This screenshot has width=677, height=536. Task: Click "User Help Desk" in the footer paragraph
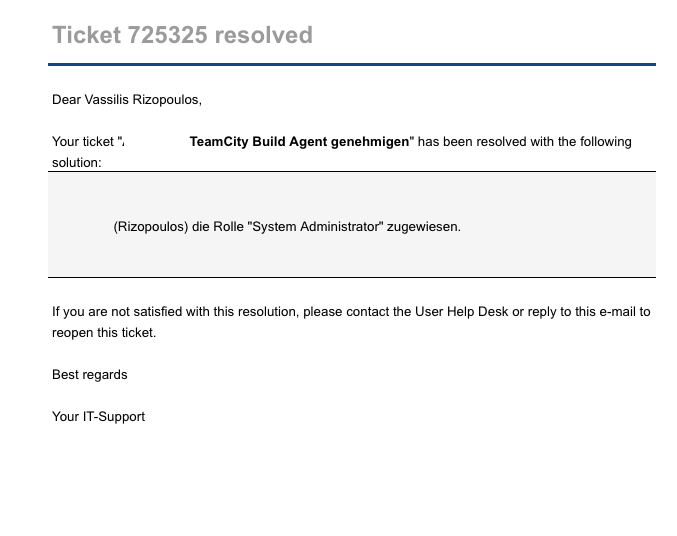tap(462, 311)
